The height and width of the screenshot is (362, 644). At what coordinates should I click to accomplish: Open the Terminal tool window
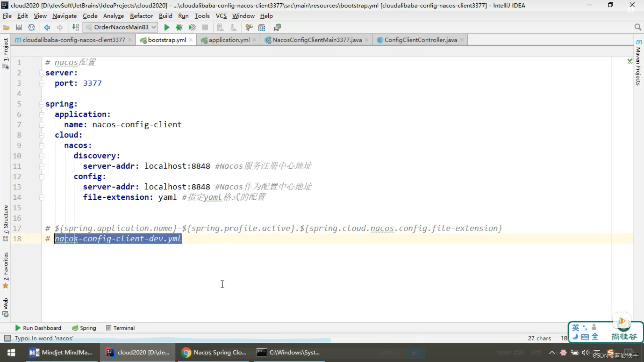[x=120, y=328]
